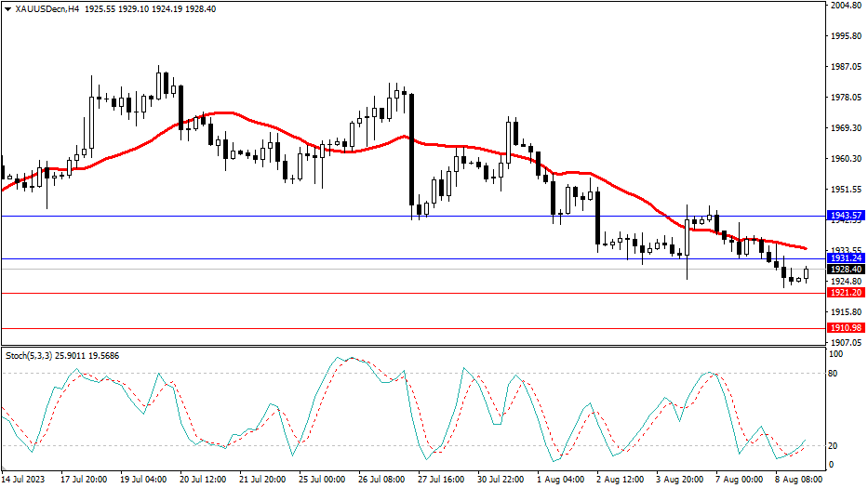The width and height of the screenshot is (868, 488).
Task: Click the small triangle marker beside the chart title
Action: tap(7, 9)
